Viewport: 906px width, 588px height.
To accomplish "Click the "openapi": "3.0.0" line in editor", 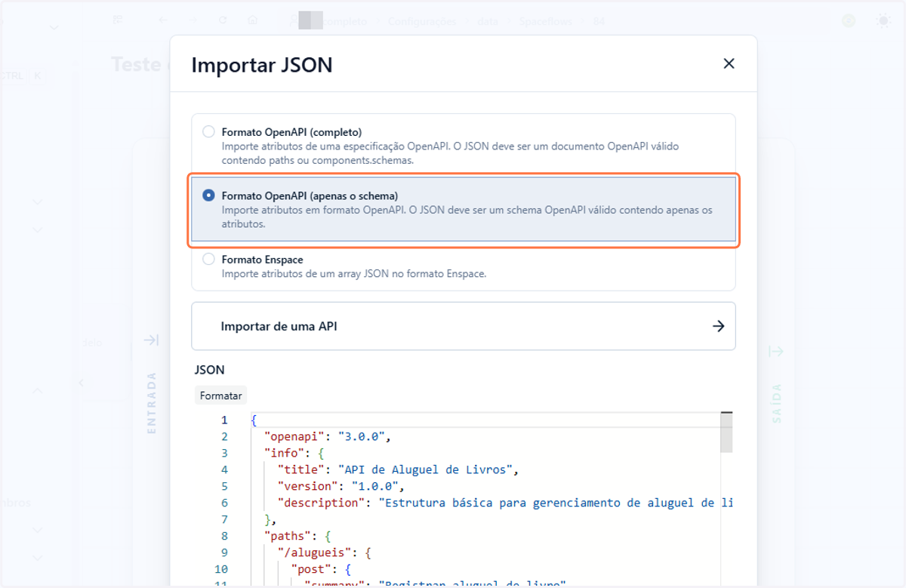I will coord(326,436).
